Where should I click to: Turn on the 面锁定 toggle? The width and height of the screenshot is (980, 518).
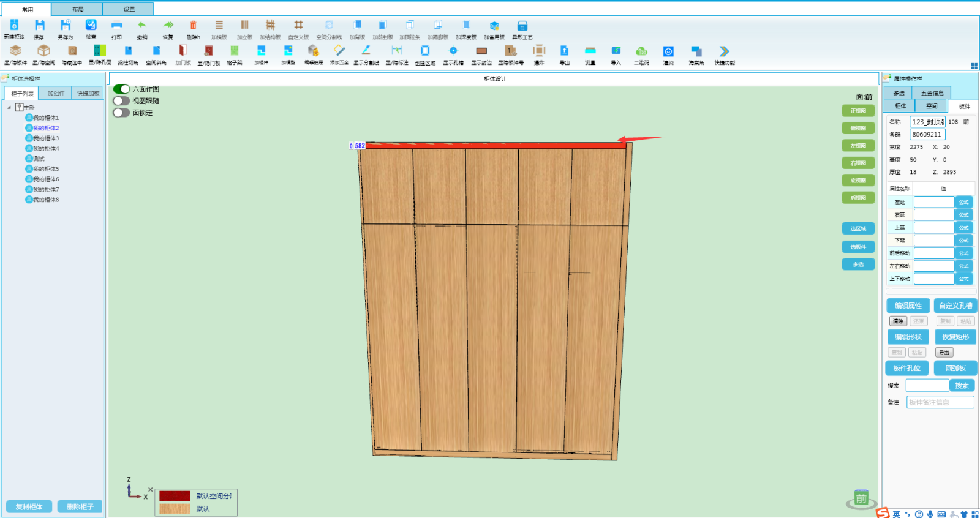click(121, 113)
